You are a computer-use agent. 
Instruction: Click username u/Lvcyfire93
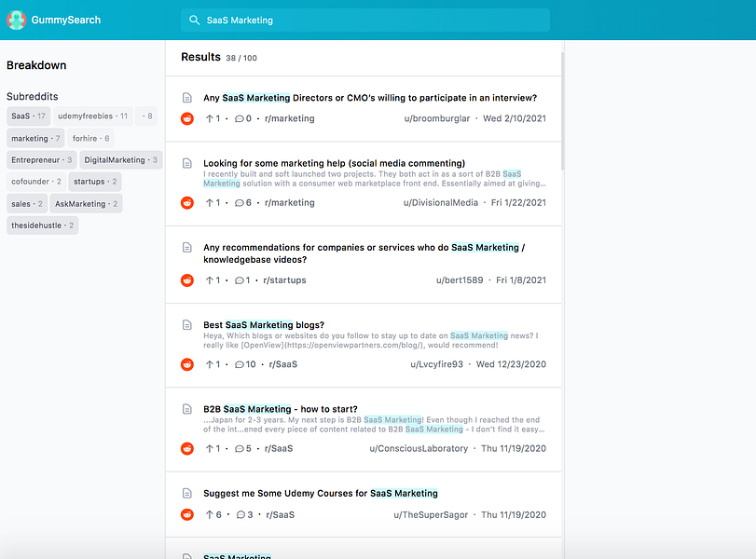click(436, 364)
